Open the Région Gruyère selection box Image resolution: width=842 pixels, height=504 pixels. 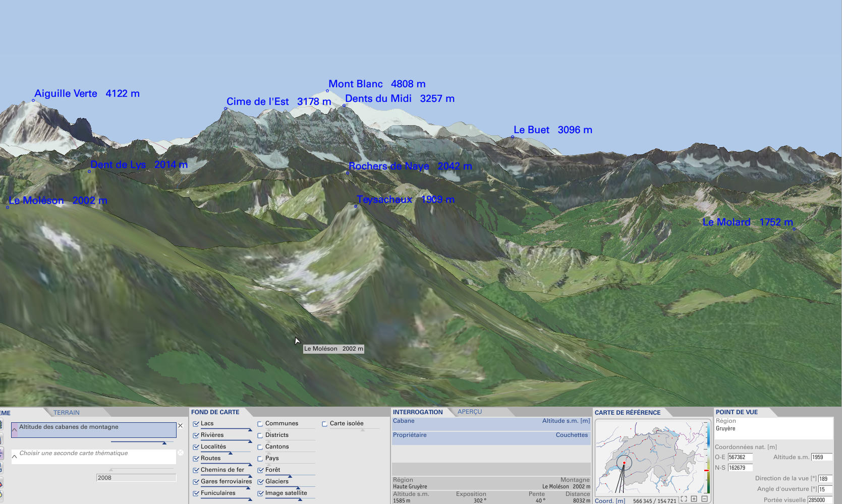pos(773,428)
